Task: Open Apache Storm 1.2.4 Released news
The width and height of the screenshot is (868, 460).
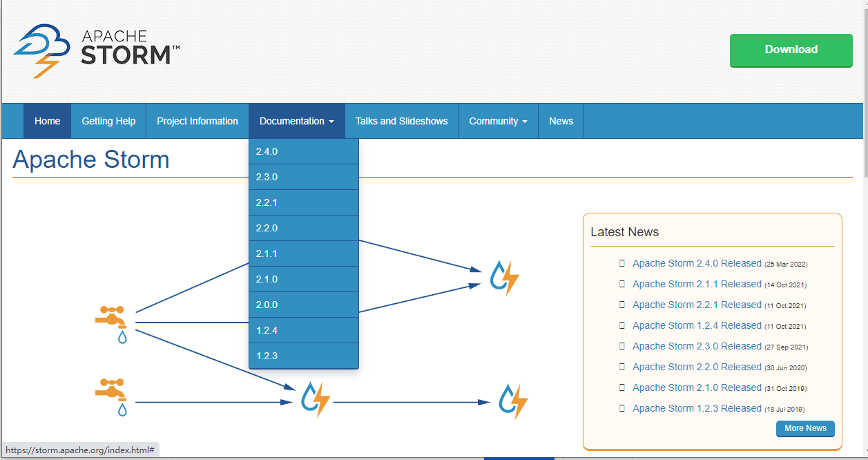Action: pos(697,325)
